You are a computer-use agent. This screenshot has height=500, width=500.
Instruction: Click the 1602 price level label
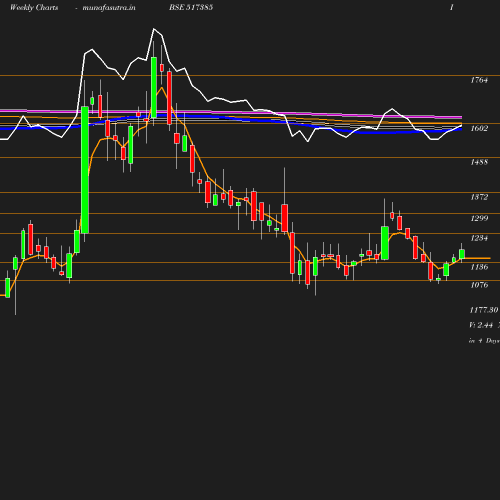click(x=479, y=129)
